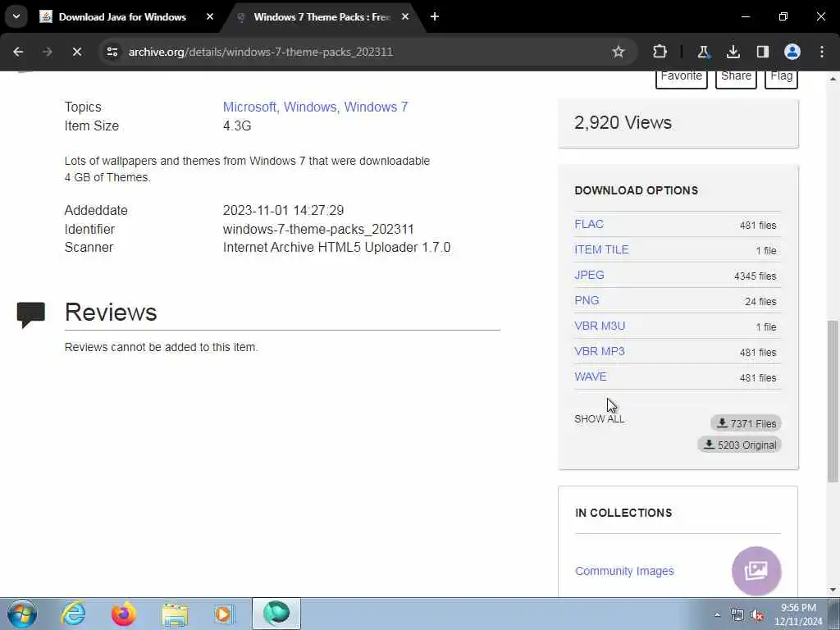Toggle the browser side panel icon
This screenshot has width=840, height=630.
(762, 52)
